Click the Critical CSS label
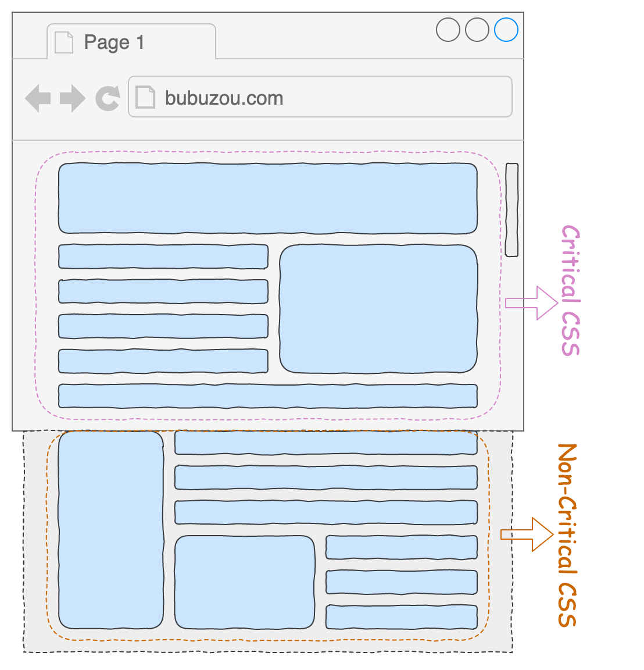This screenshot has width=644, height=670. click(570, 290)
